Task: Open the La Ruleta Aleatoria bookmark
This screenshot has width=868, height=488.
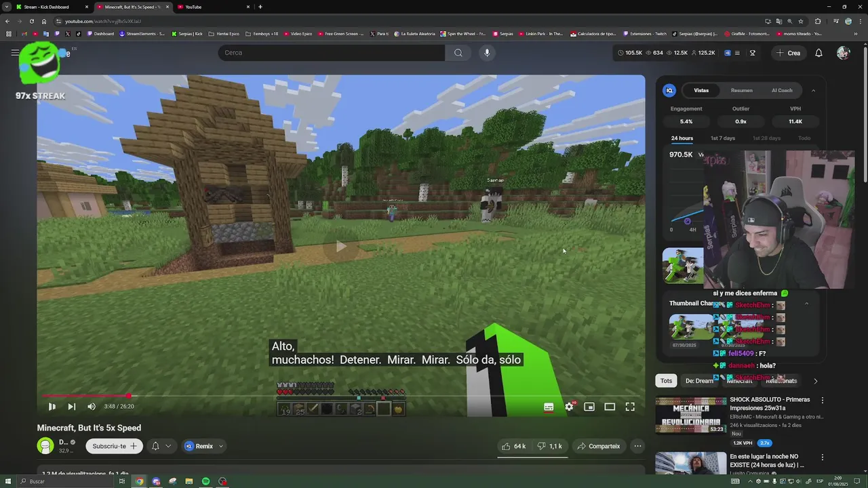Action: 414,33
